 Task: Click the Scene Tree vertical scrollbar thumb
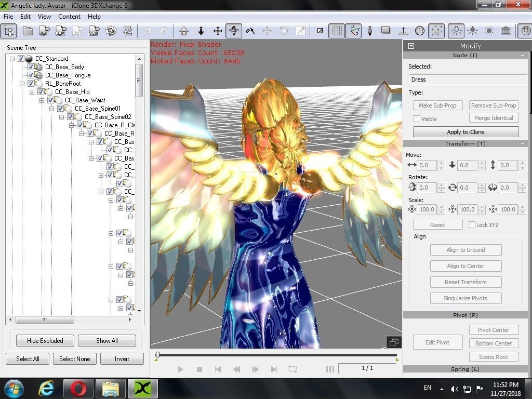point(139,81)
